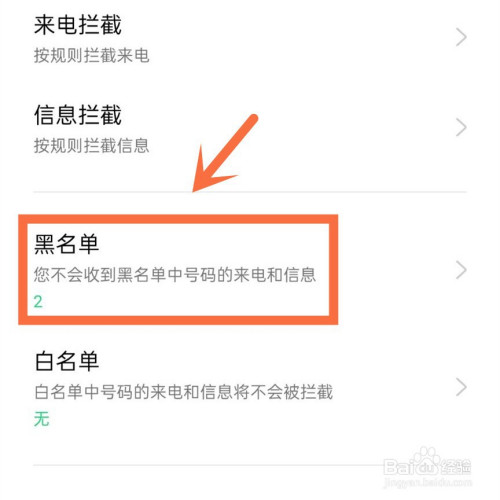Open the 来电拦截 chevron arrow

click(x=461, y=37)
